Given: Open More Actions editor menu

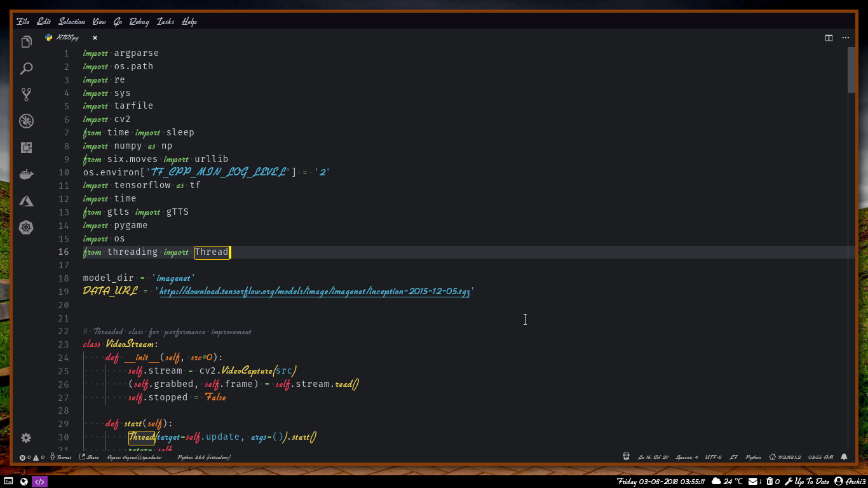Looking at the screenshot, I should click(x=846, y=37).
